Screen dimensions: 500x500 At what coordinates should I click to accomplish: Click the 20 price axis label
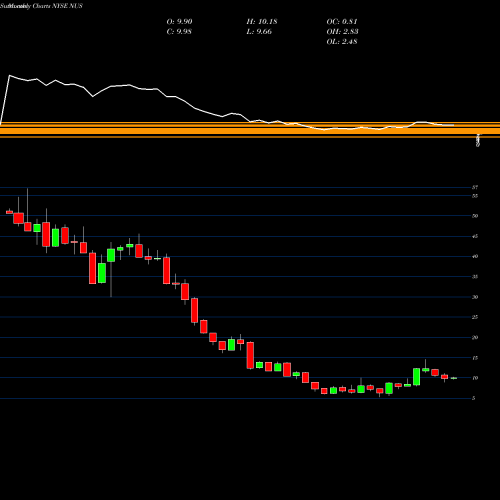click(475, 337)
